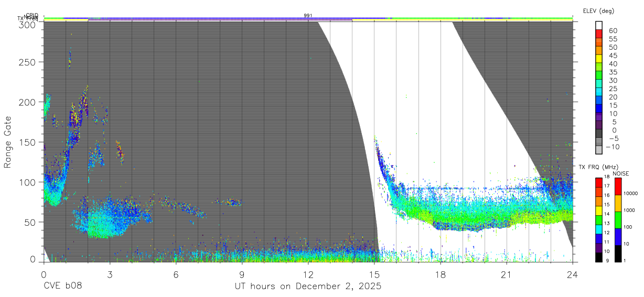Click the "991" CPID value above plot
Image resolution: width=644 pixels, height=297 pixels.
308,15
